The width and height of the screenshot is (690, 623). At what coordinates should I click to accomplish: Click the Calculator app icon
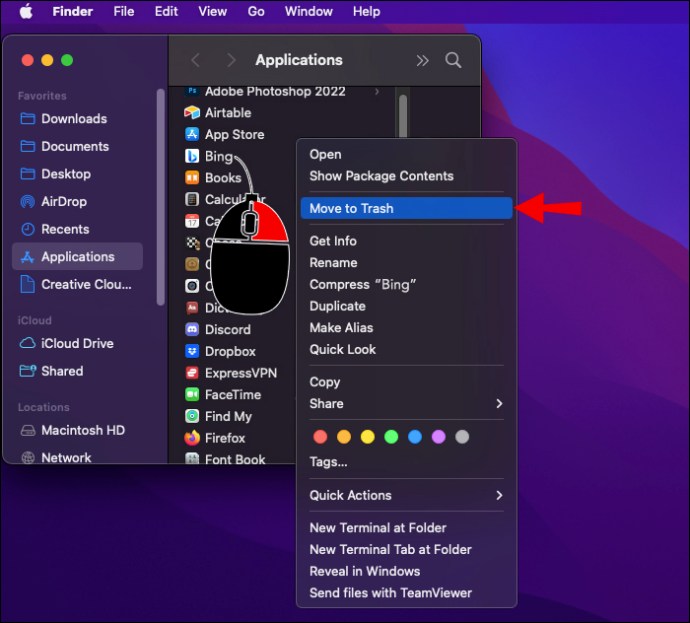click(192, 199)
